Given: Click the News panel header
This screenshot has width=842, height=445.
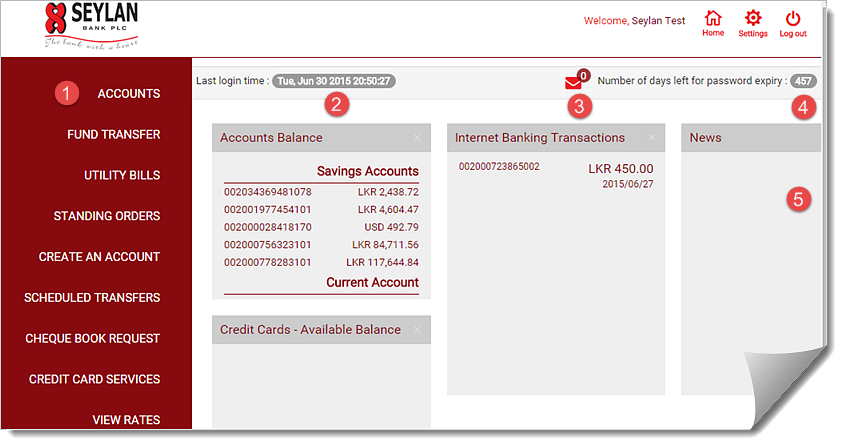Looking at the screenshot, I should (751, 138).
